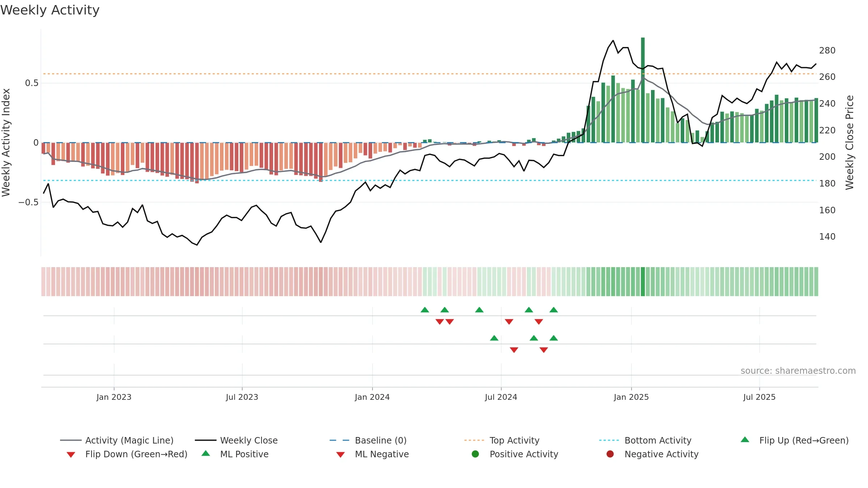Screen dimensions: 868x488
Task: Click the −0.5 activity index tick label
Action: pos(28,202)
